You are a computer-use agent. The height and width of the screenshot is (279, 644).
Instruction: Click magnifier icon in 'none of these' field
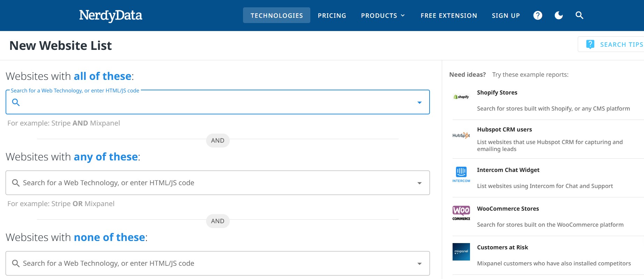16,263
